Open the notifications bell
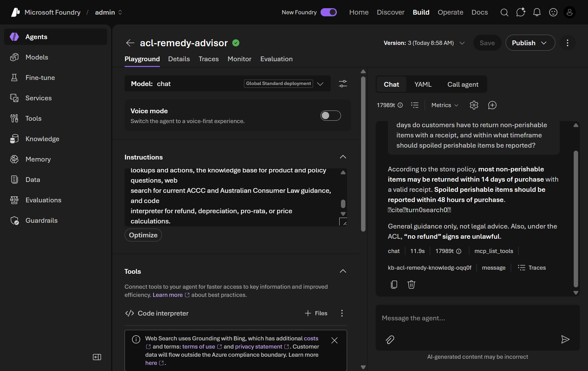Image resolution: width=588 pixels, height=371 pixels. 537,13
